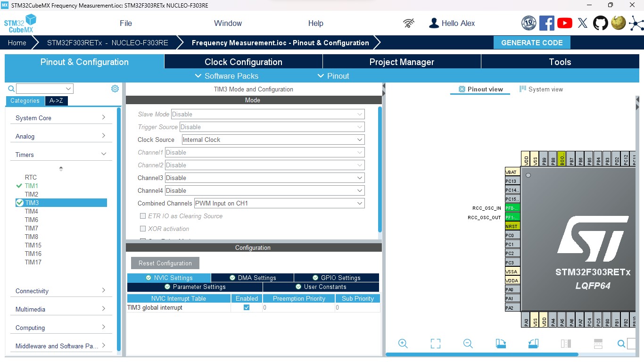Click the offline connectivity icon
This screenshot has width=644, height=362.
[x=409, y=23]
